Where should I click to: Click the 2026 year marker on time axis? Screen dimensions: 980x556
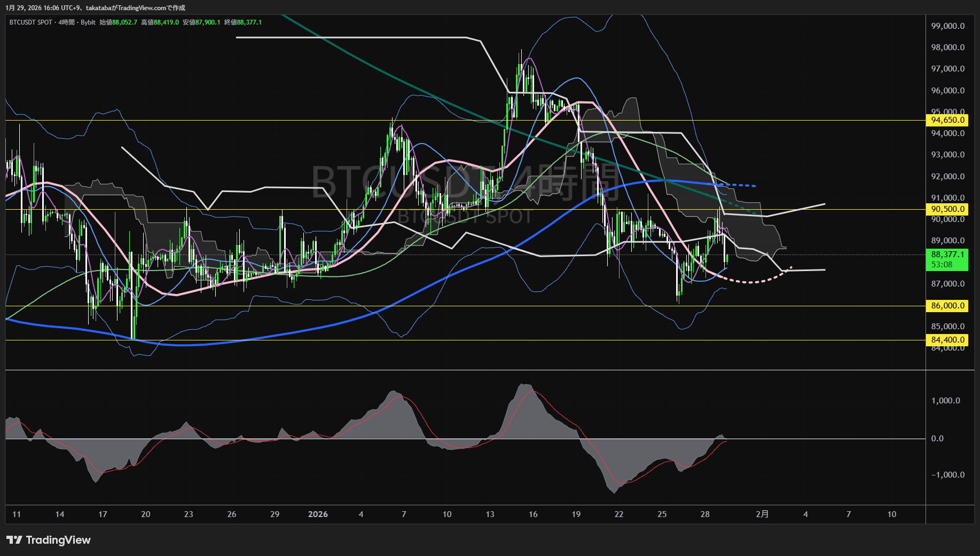tap(318, 514)
